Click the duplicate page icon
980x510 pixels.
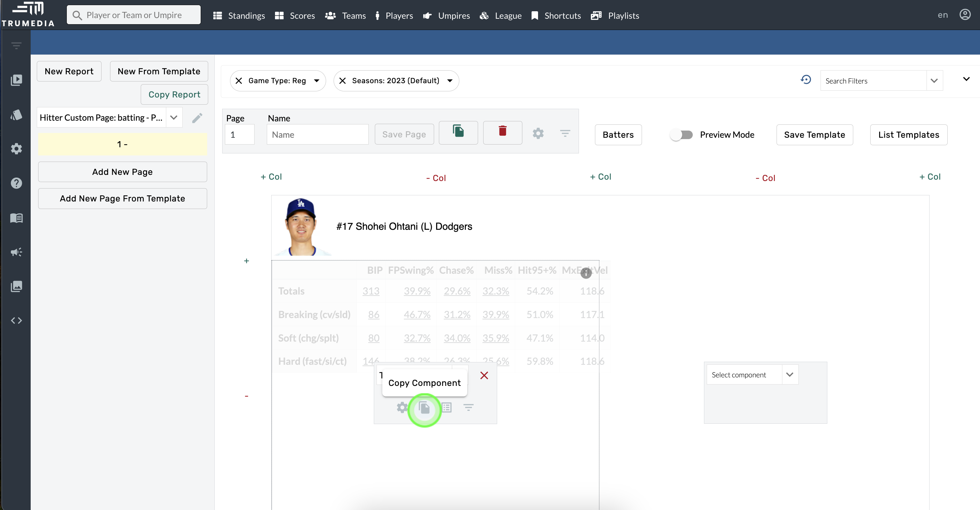(x=459, y=134)
